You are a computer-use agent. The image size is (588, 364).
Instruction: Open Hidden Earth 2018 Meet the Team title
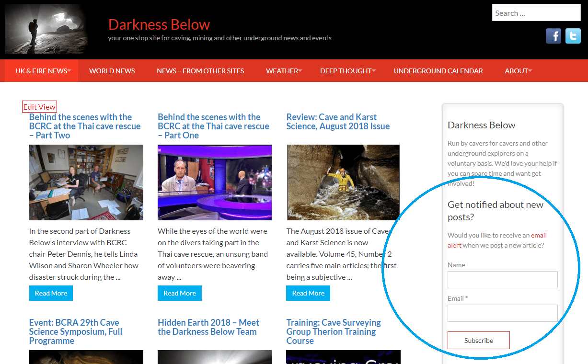click(x=208, y=327)
